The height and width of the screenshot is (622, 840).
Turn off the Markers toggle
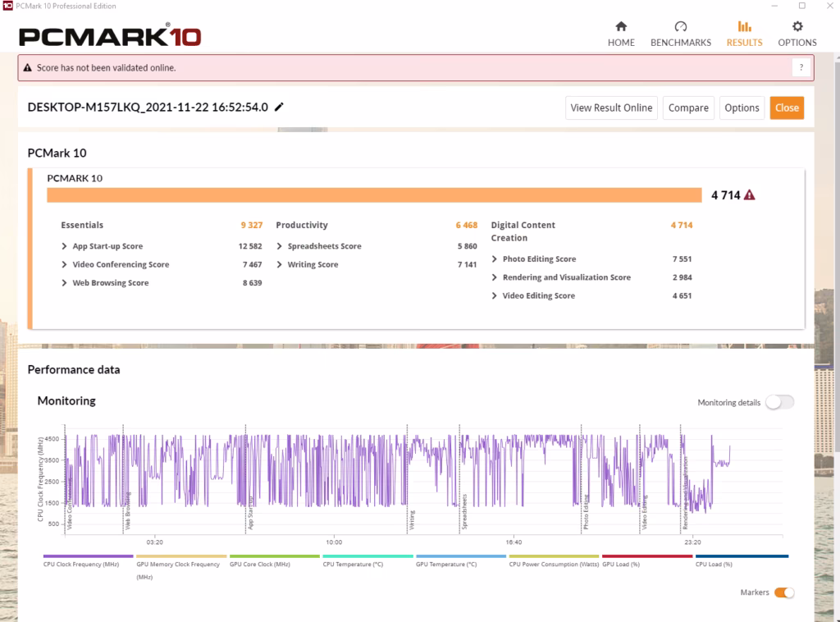[784, 592]
